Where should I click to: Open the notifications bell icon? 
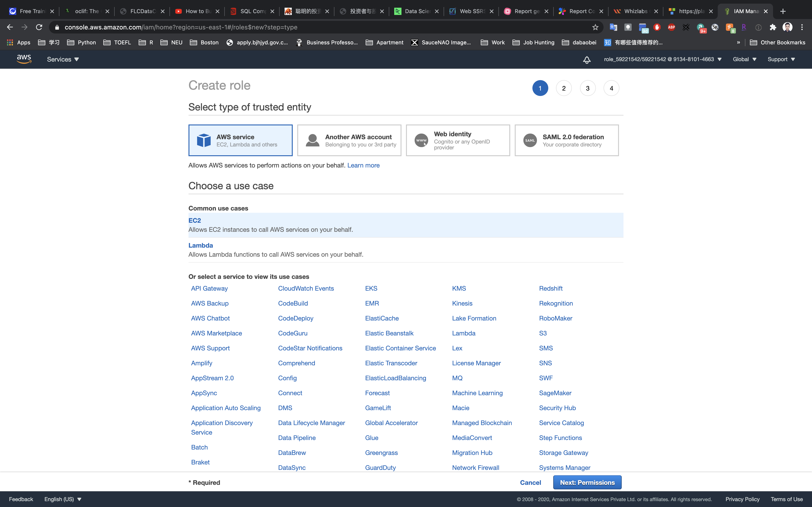587,60
